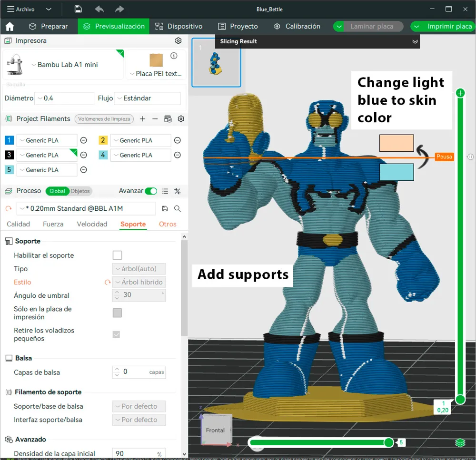Screen dimensions: 476x460
Task: Open the filament settings gear icon
Action: click(181, 119)
